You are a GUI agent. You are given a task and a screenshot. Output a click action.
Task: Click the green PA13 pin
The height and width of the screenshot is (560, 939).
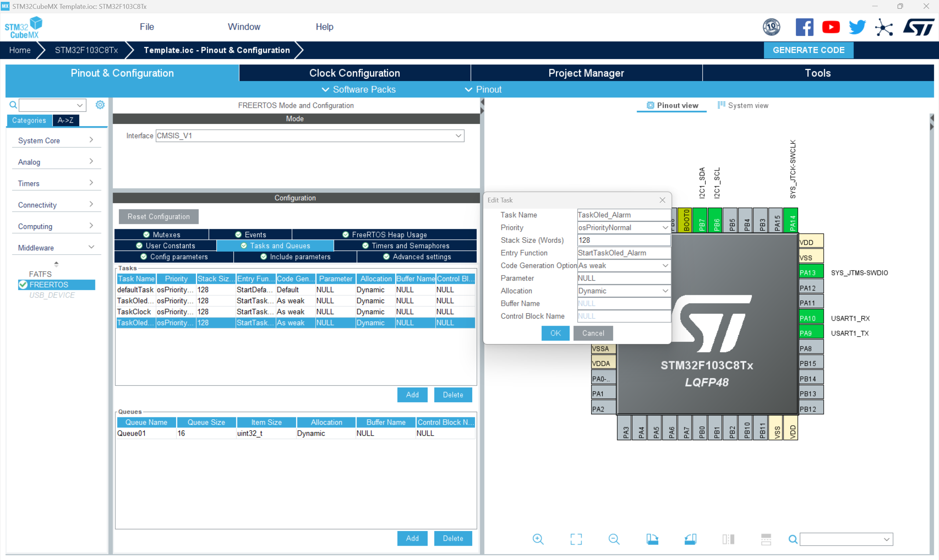point(811,272)
